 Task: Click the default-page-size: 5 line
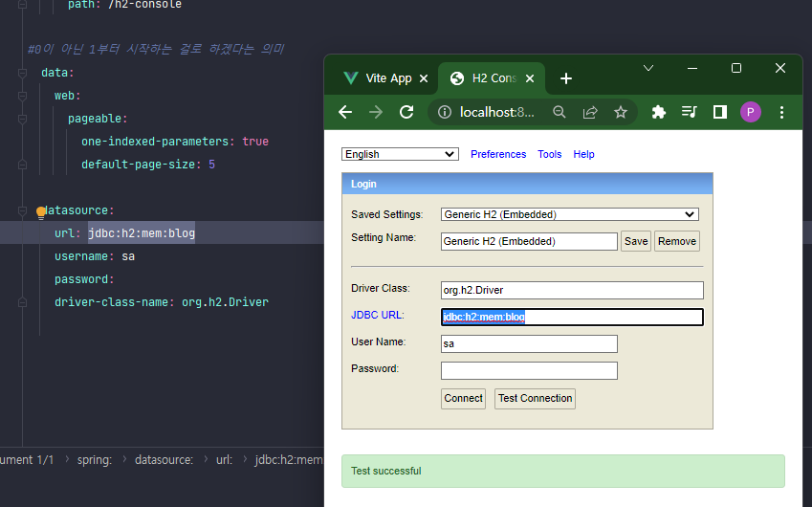click(148, 165)
